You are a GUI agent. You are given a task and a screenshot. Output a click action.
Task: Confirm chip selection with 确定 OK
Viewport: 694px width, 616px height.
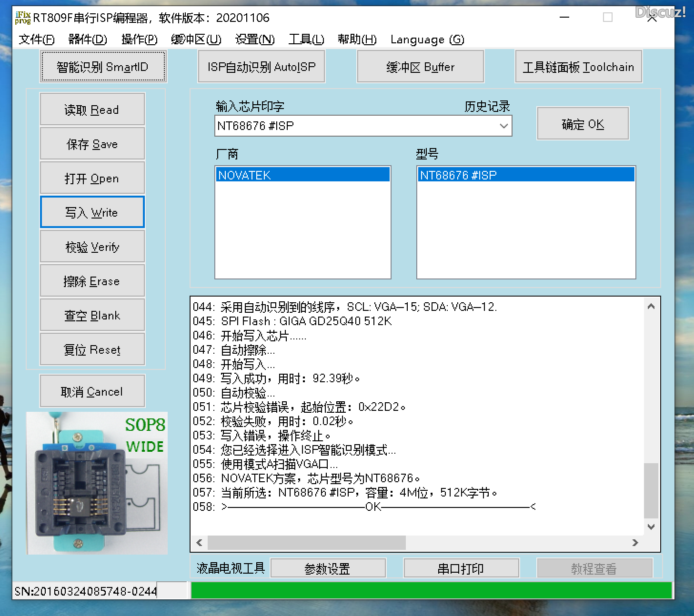[583, 123]
